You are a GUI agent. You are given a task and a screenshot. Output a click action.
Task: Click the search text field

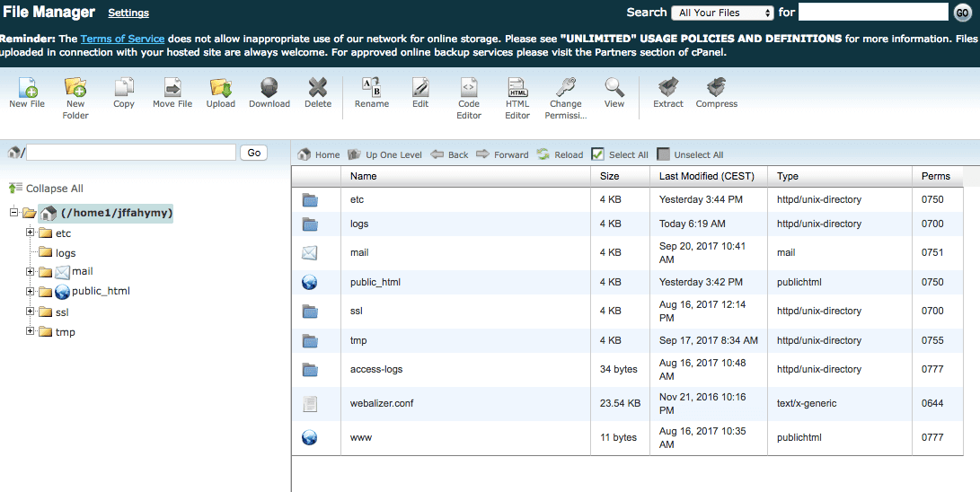click(873, 12)
